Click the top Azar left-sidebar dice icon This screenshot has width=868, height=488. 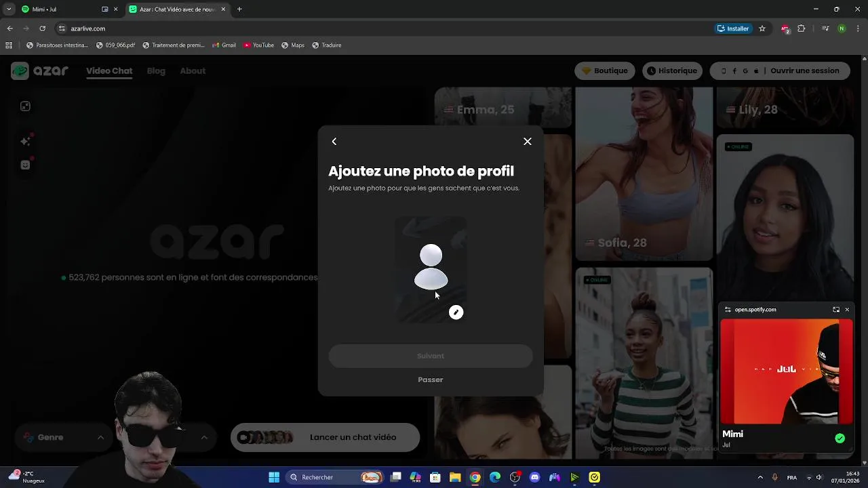coord(25,106)
